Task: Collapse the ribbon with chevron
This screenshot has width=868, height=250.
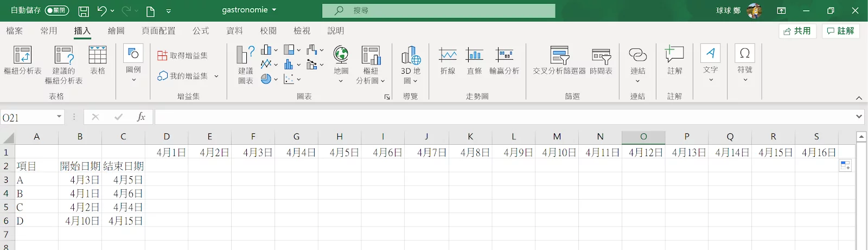Action: point(859,98)
